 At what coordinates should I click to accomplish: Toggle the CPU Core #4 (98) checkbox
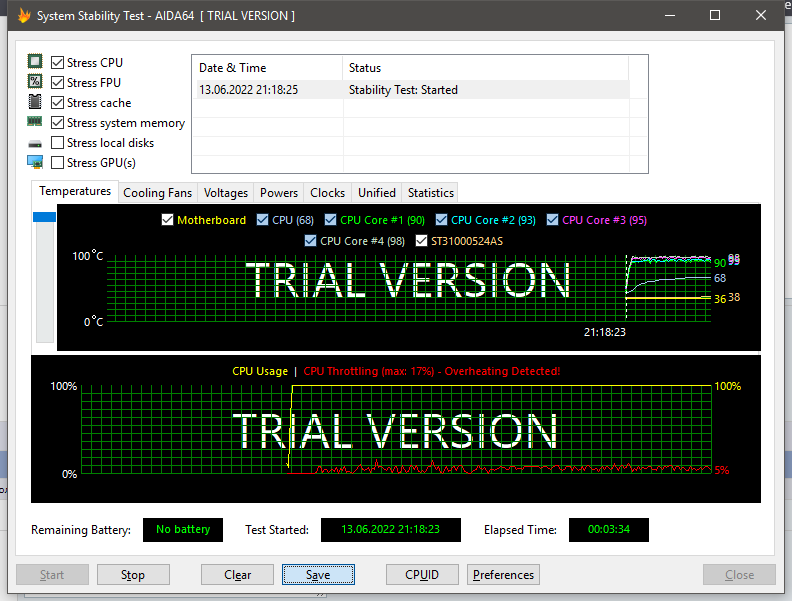311,241
